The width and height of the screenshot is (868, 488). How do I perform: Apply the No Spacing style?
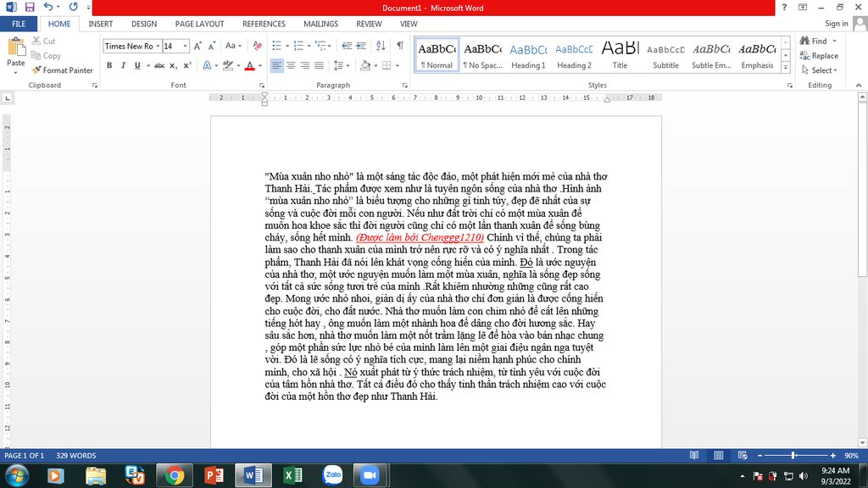482,55
